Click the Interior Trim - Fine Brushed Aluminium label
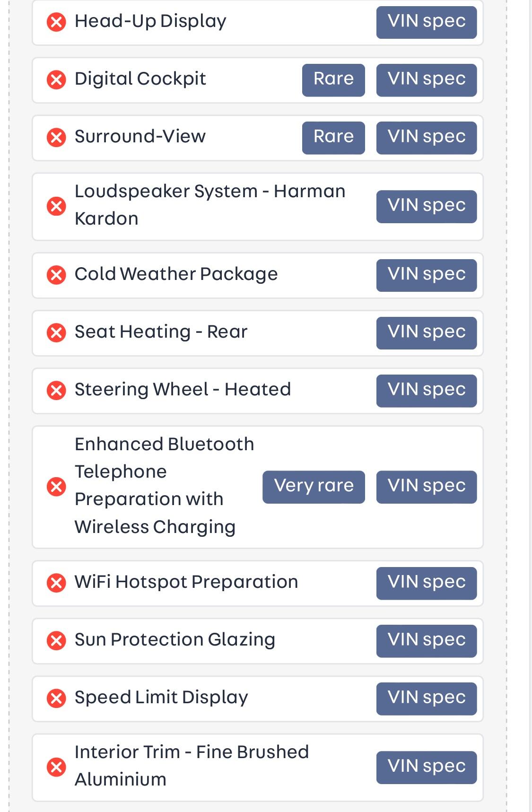The image size is (532, 812). [192, 766]
